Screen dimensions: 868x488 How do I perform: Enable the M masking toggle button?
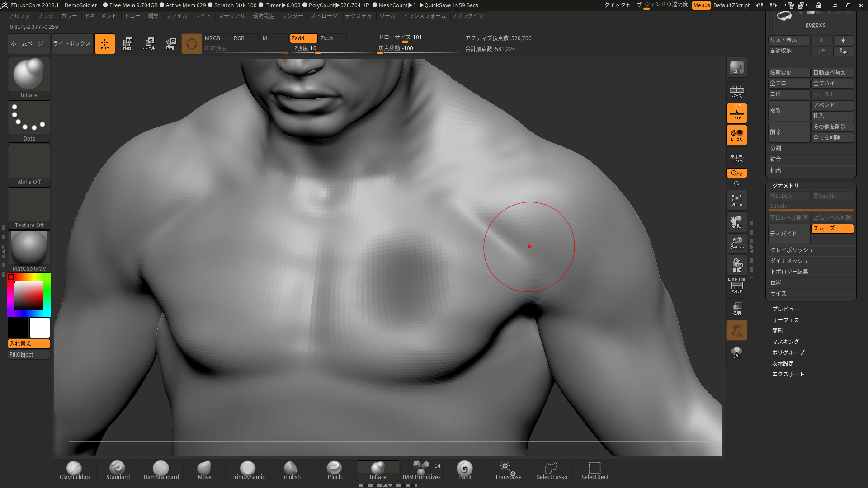click(x=264, y=38)
